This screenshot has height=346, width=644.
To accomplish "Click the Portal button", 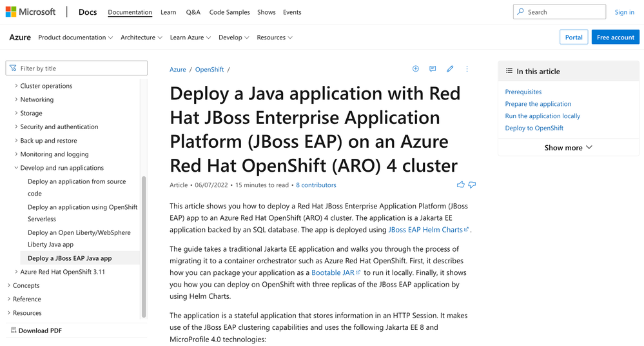I will tap(574, 37).
